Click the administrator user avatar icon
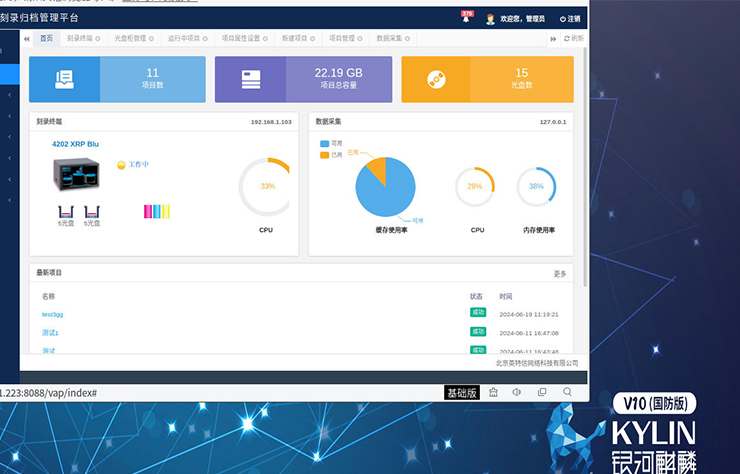Screen dimensions: 740x474 pos(490,18)
